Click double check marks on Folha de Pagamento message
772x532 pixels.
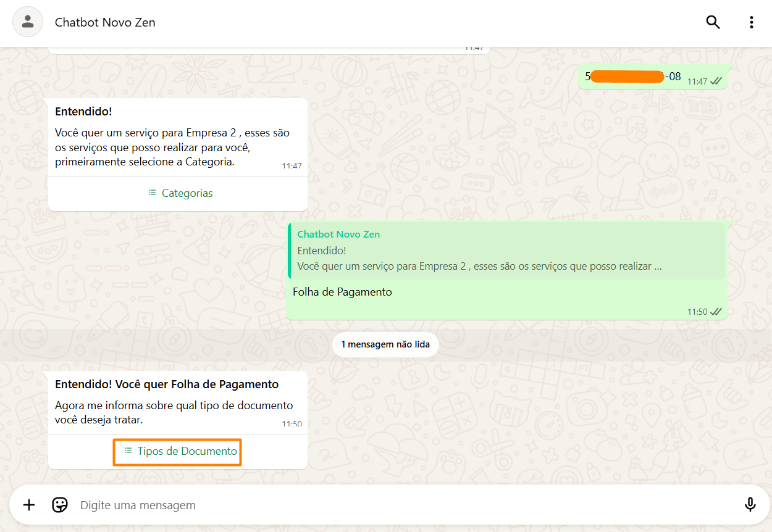pyautogui.click(x=716, y=312)
